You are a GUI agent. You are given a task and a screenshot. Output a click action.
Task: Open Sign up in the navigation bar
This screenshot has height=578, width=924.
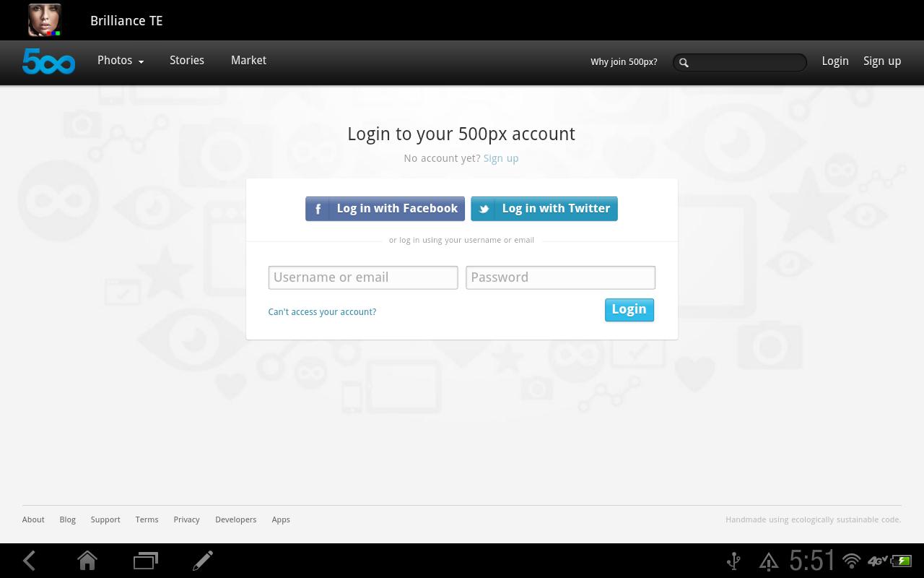(882, 61)
